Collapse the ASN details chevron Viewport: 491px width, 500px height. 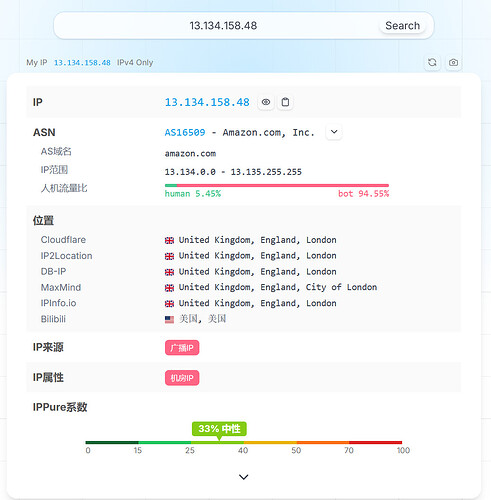click(334, 132)
